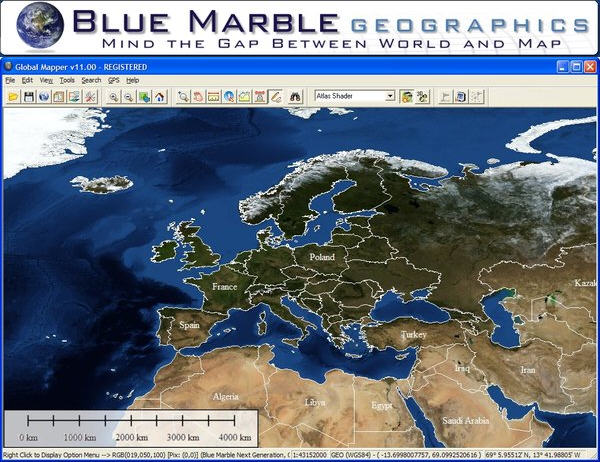The image size is (600, 462).
Task: Open the Help menu
Action: coord(132,80)
